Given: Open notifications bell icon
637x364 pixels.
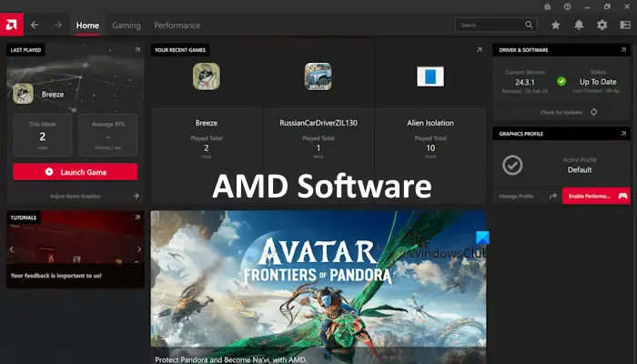Looking at the screenshot, I should [x=579, y=25].
